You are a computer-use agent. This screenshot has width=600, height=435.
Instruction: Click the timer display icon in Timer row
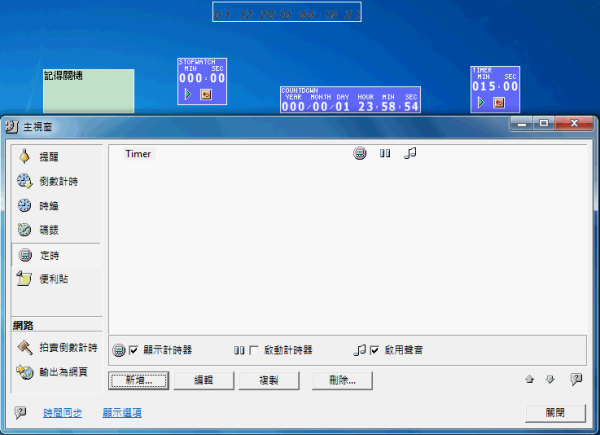coord(360,153)
